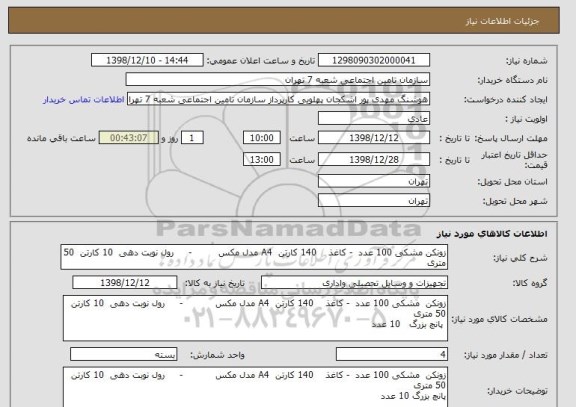
Task: Select the remaining days field showing 1
Action: pos(192,138)
